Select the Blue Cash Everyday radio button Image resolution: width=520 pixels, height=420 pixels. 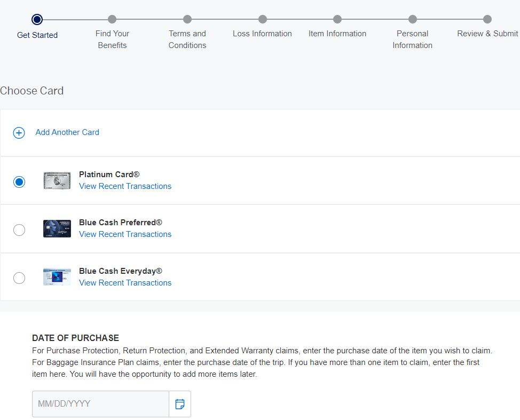(x=19, y=278)
